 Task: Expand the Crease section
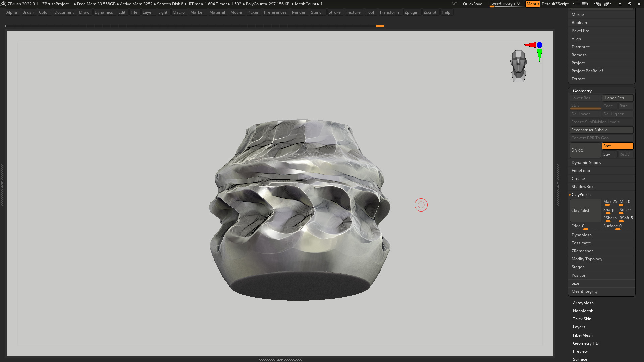coord(578,179)
